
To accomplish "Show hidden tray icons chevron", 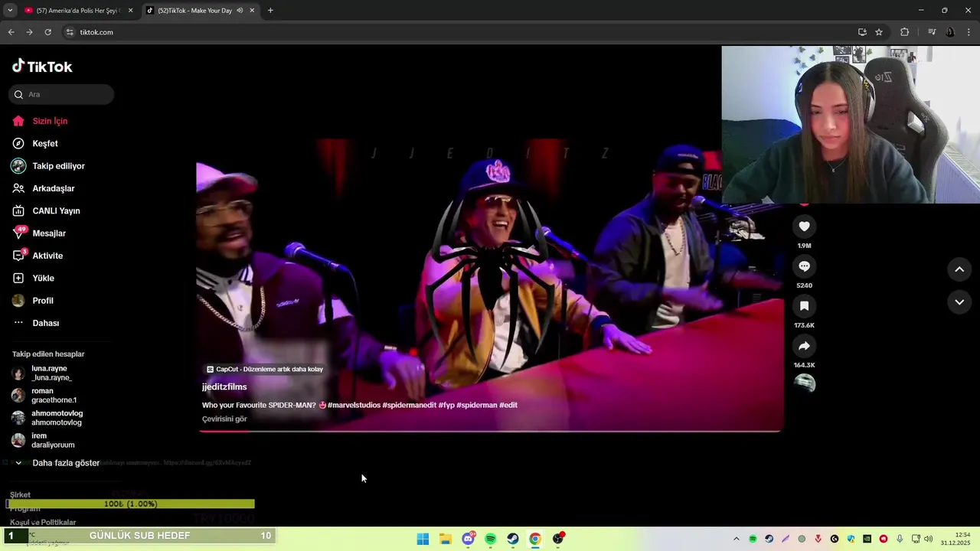I will (x=737, y=539).
